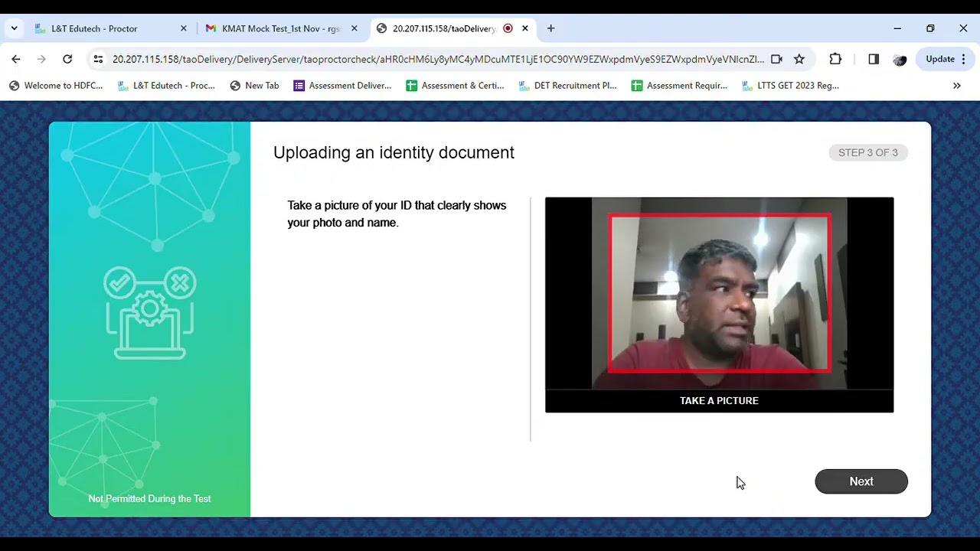This screenshot has width=980, height=551.
Task: Open the Assessment Requir... bookmark
Action: click(679, 86)
